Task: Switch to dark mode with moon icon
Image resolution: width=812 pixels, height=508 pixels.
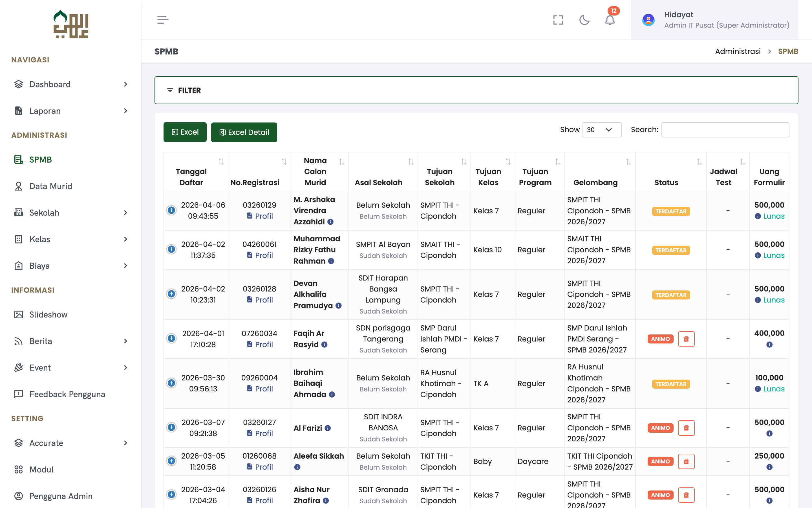Action: coord(584,20)
